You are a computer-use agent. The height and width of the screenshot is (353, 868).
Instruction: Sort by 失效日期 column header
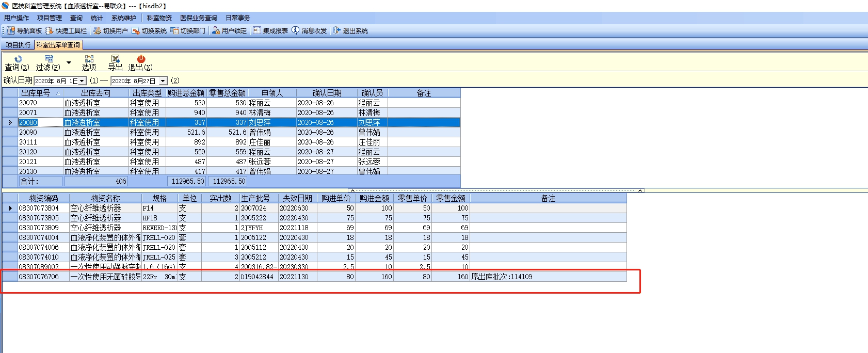(298, 198)
